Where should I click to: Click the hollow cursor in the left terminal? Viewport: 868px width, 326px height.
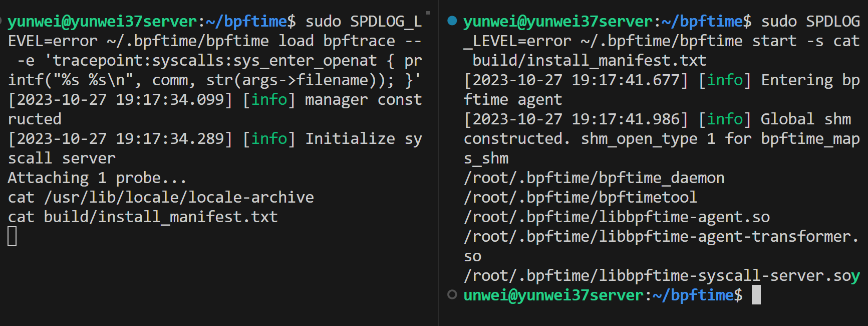[13, 236]
